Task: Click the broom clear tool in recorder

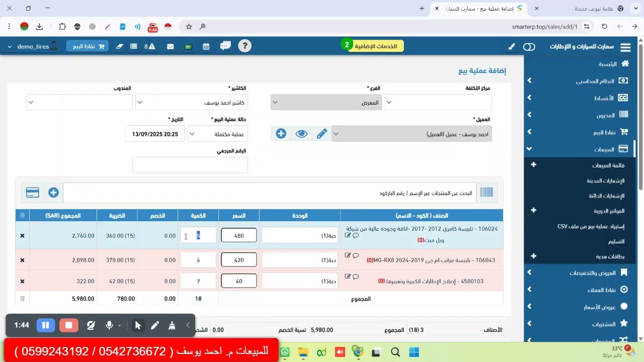Action: click(172, 325)
